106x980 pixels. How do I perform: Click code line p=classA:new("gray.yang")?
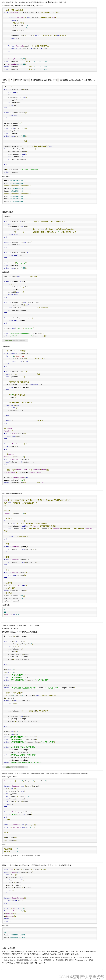pos(15,262)
